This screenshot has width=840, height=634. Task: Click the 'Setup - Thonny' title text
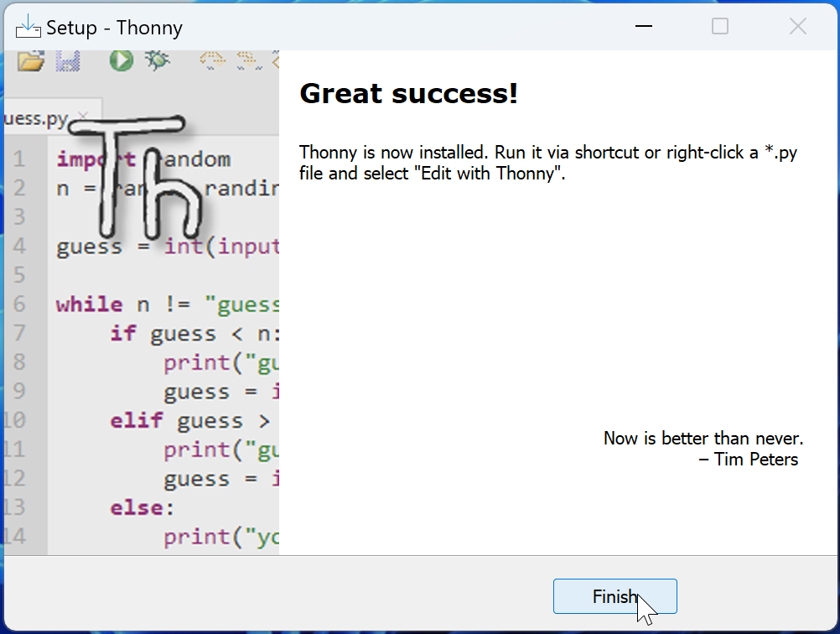click(115, 28)
